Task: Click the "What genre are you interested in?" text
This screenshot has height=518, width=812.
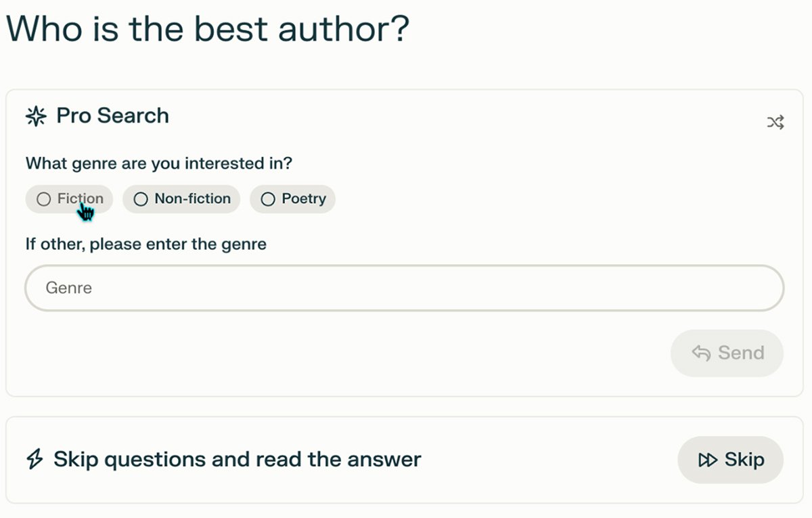Action: pos(159,163)
